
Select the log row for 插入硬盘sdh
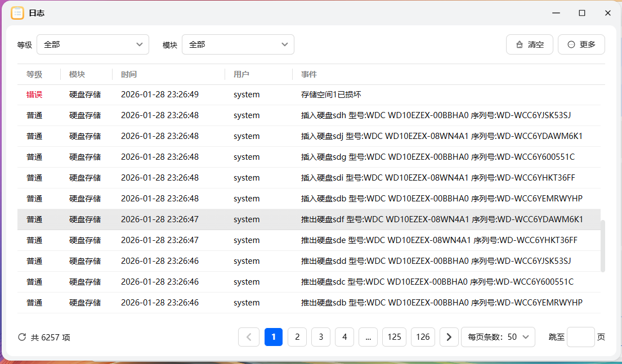pos(310,115)
